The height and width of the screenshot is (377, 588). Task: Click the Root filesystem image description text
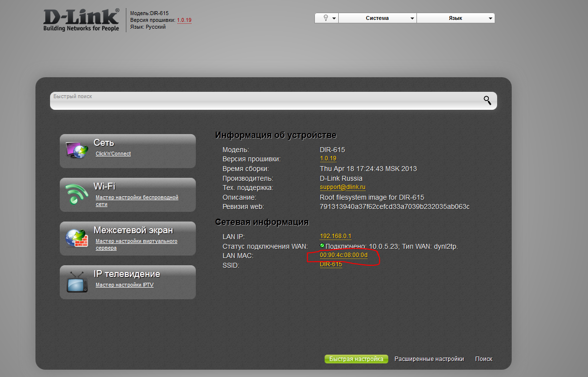[x=372, y=197]
